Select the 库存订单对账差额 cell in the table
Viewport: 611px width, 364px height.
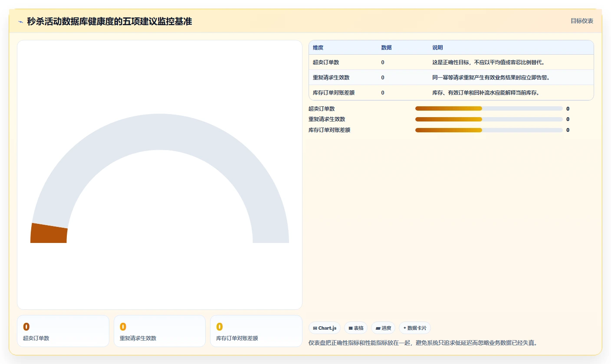334,93
